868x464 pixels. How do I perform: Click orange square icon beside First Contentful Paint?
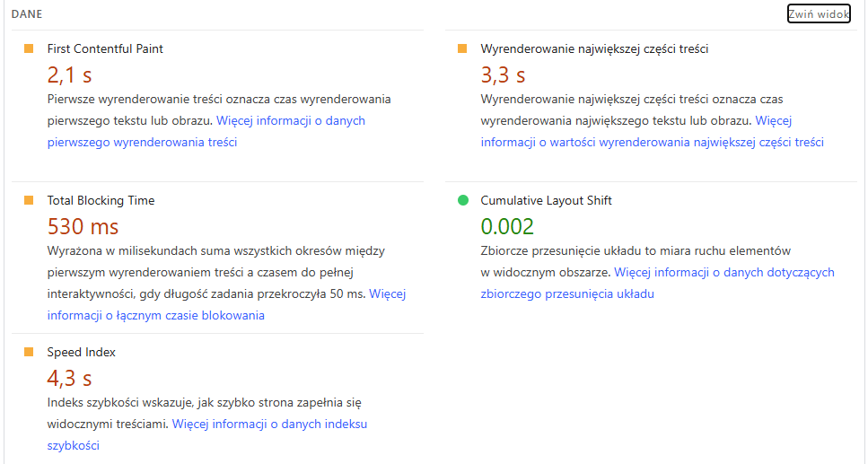click(29, 49)
